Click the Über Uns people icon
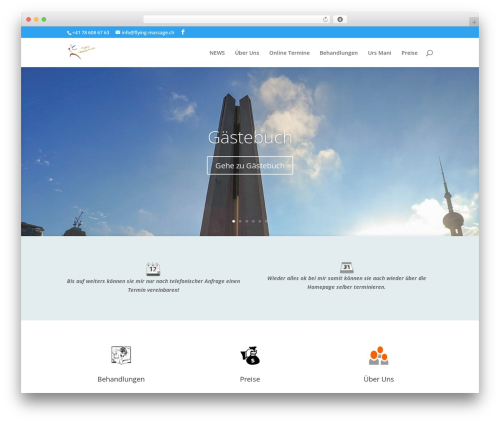The image size is (500, 423). click(x=379, y=355)
